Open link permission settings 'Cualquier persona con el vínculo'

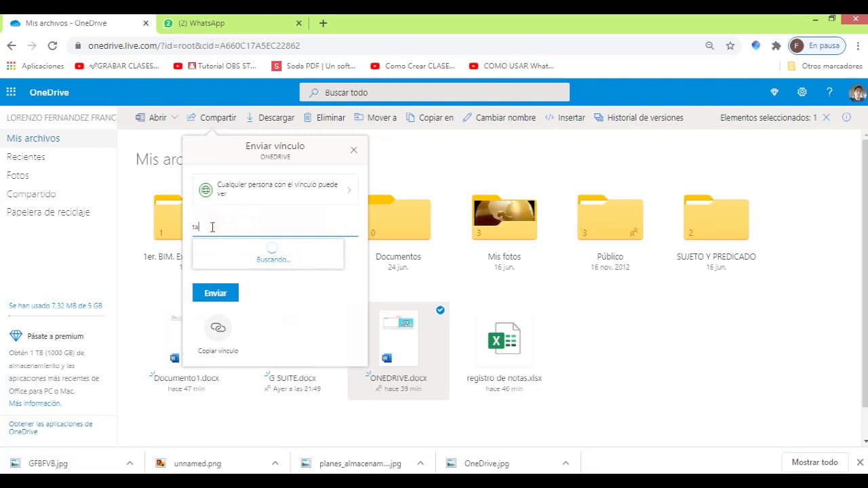(275, 190)
